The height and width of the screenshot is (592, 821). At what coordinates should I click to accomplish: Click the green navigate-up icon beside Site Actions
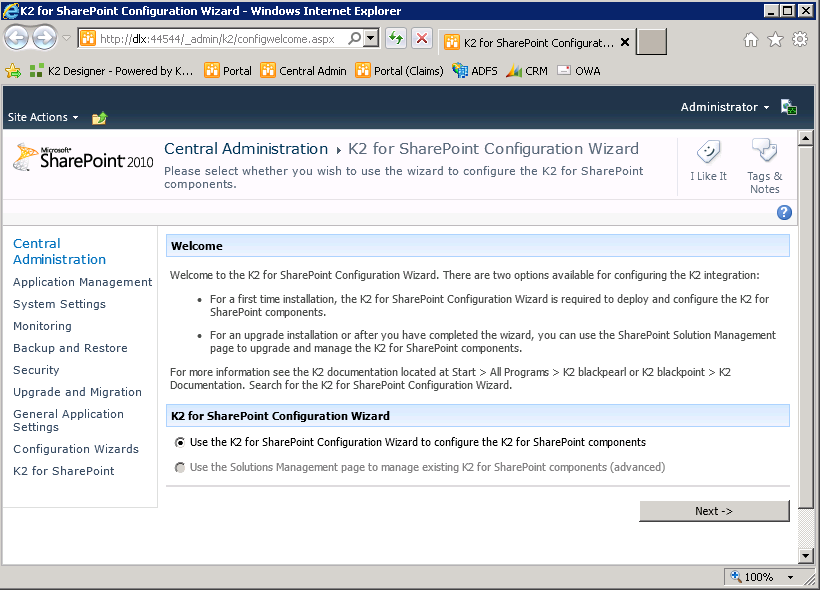coord(98,117)
